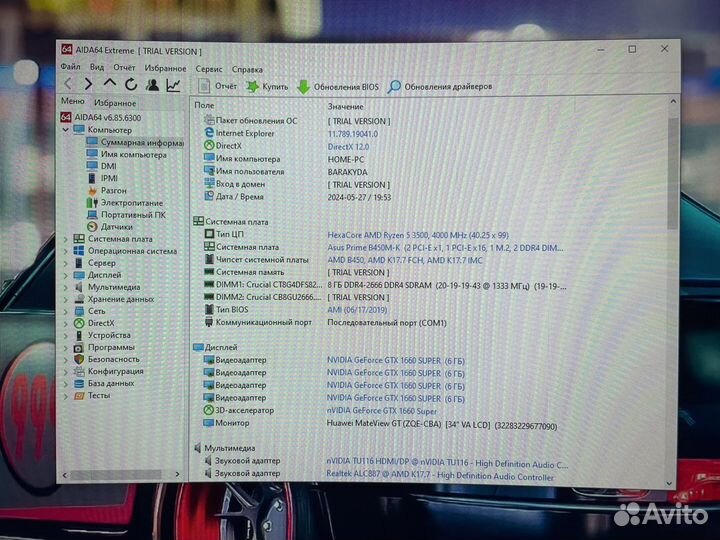The height and width of the screenshot is (540, 720).
Task: Open the Сервис menu
Action: coord(209,69)
